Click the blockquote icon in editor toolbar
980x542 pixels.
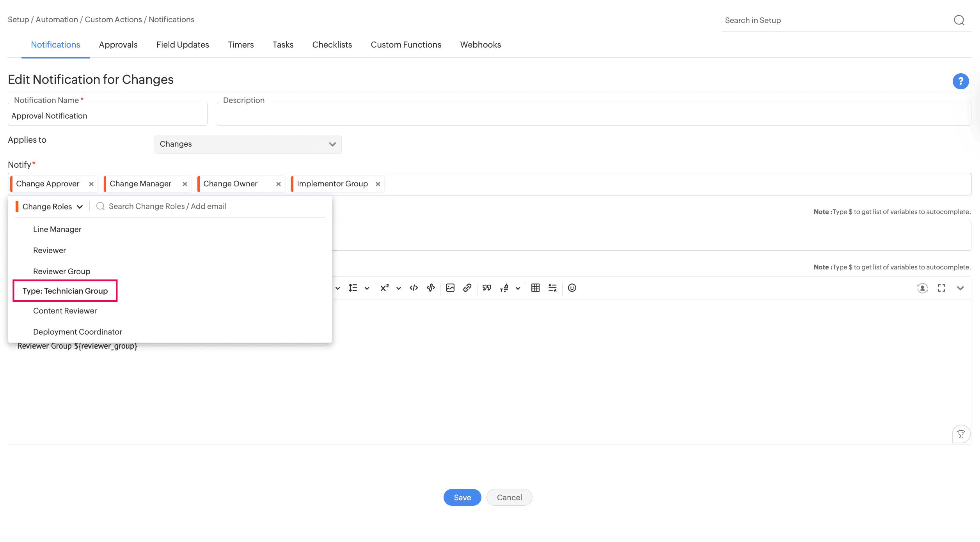click(486, 288)
